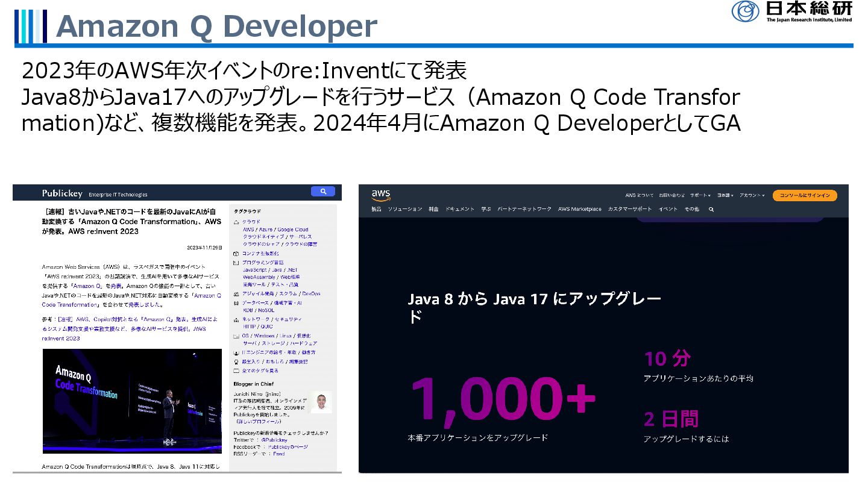Click the all-tags folder icon
This screenshot has width=868, height=488.
tap(236, 371)
